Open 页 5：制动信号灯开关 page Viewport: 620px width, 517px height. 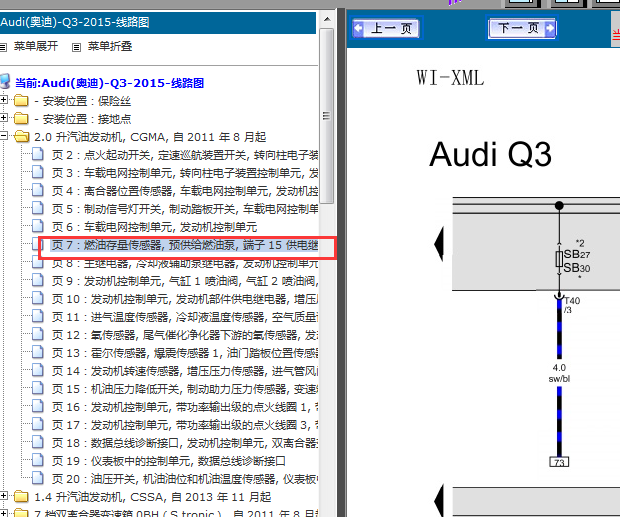tap(185, 209)
